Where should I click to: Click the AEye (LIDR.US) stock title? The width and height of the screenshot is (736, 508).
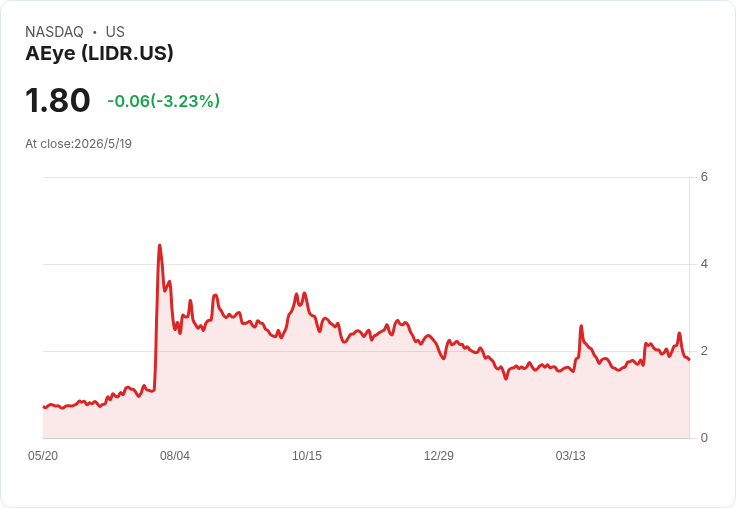click(x=99, y=54)
